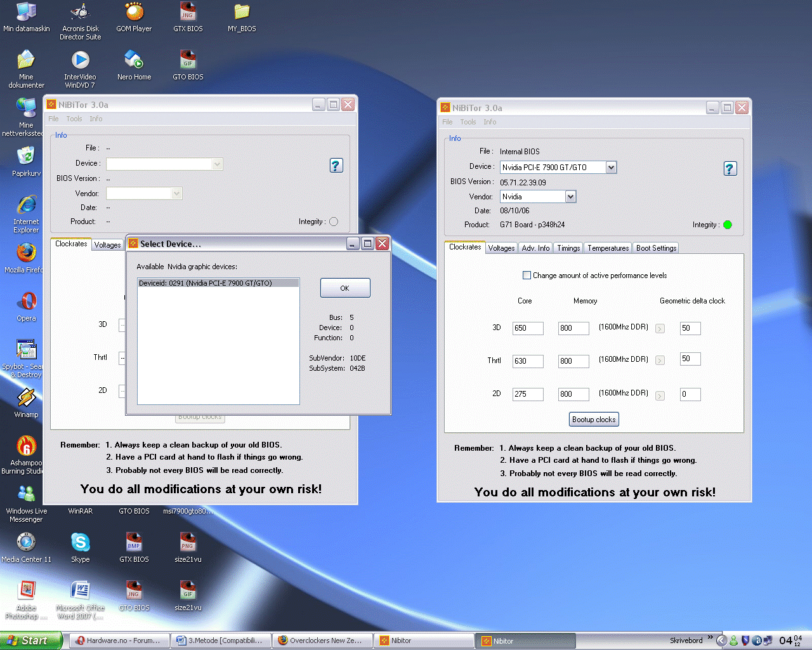Select Deviceid 0291 in the device list

tap(218, 283)
